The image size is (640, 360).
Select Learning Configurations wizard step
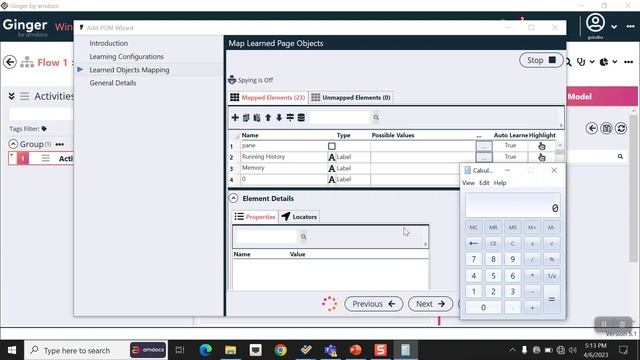(127, 57)
